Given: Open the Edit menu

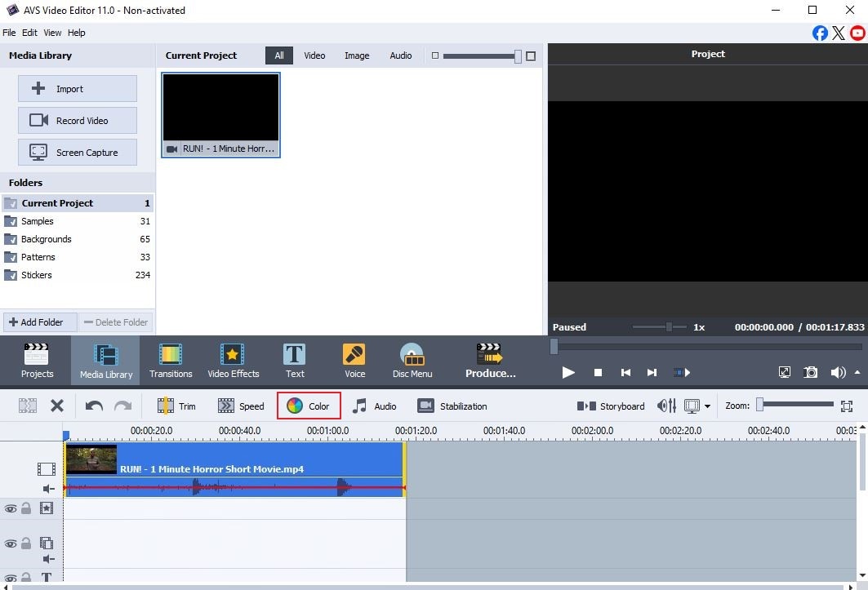Looking at the screenshot, I should (29, 33).
